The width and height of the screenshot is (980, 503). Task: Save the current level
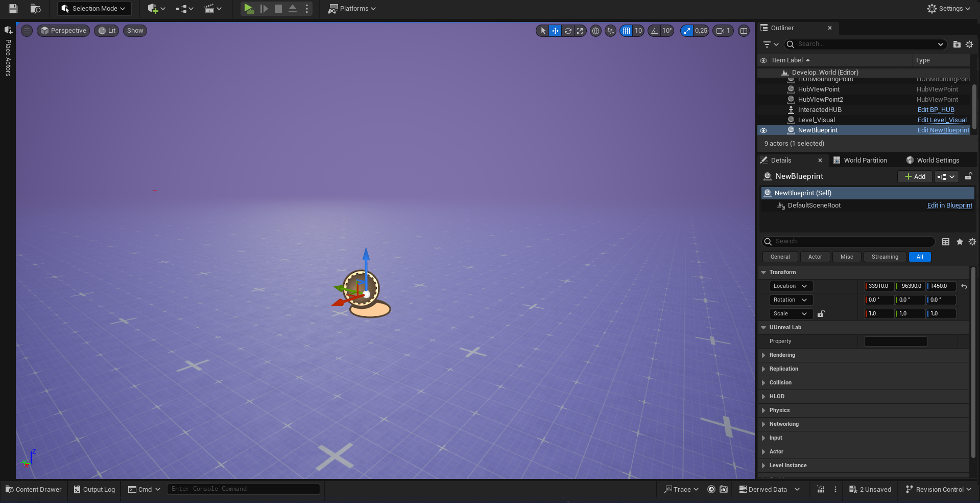click(x=13, y=9)
